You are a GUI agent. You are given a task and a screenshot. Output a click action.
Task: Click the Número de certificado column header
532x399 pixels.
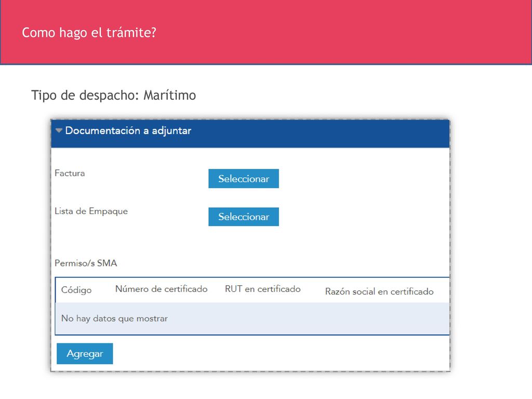[162, 289]
